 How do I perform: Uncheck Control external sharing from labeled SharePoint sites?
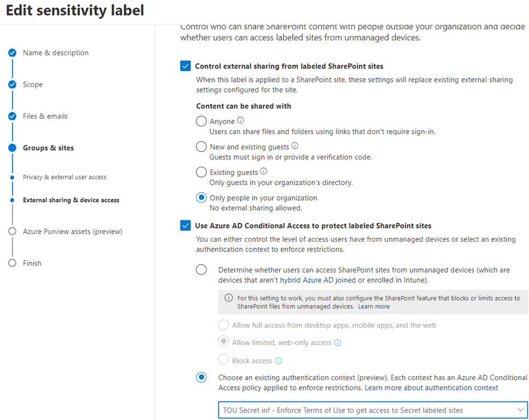pyautogui.click(x=185, y=66)
